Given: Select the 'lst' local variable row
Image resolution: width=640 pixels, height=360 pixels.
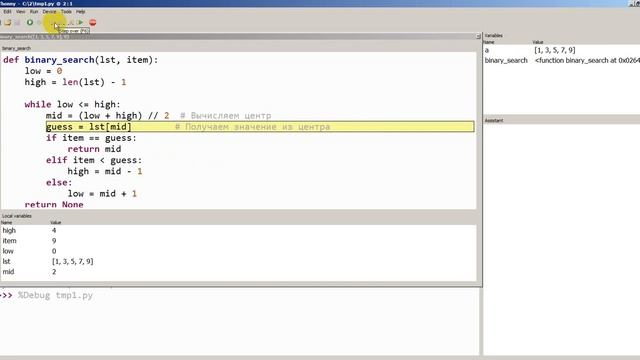Looking at the screenshot, I should [238, 261].
